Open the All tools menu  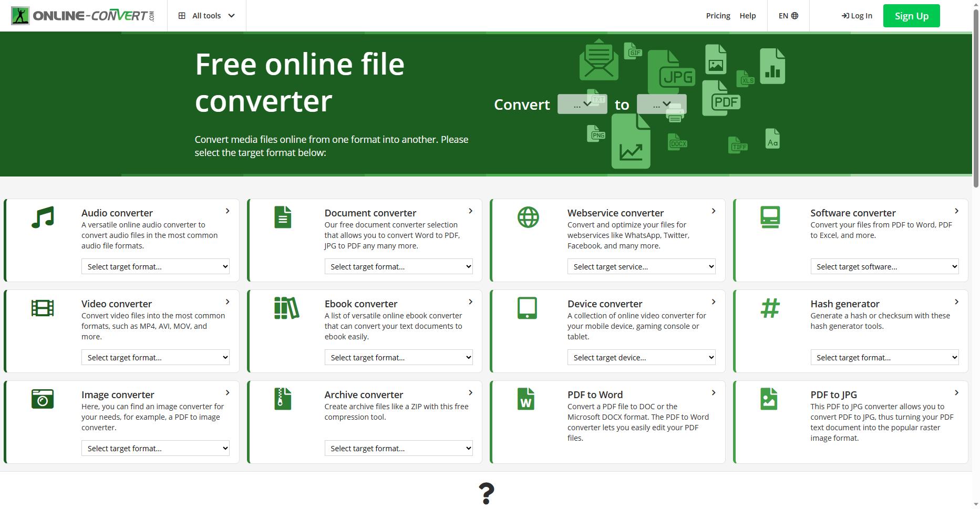point(206,15)
